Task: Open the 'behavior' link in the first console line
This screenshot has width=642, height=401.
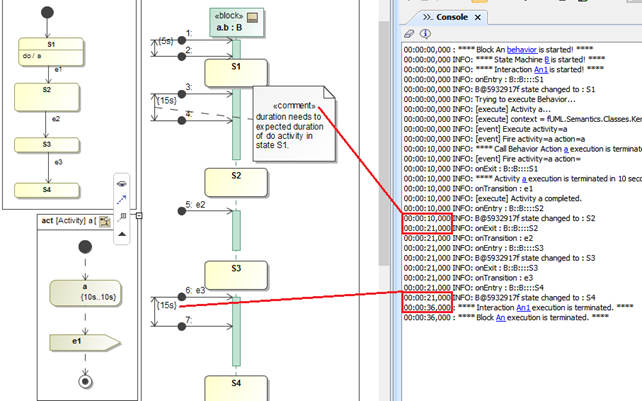Action: pyautogui.click(x=520, y=48)
